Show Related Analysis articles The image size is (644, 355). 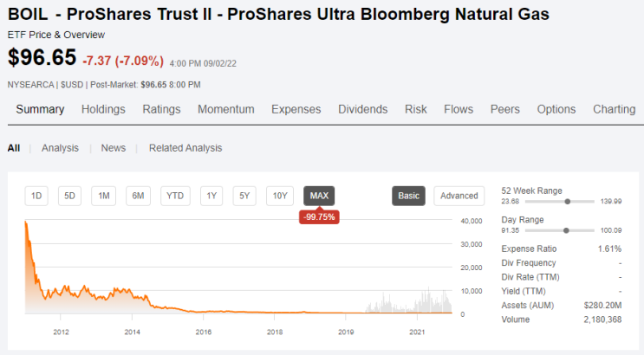click(x=185, y=148)
